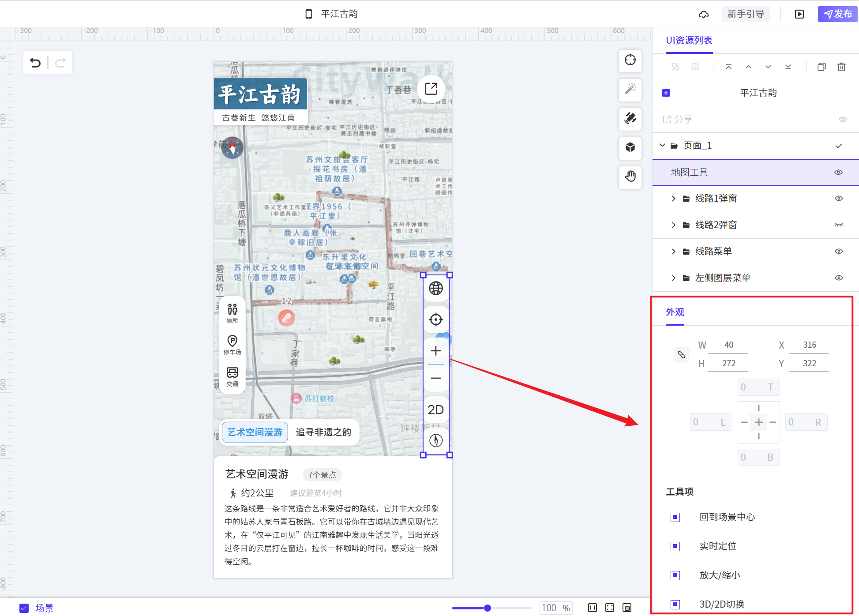Select the magic wand tool

(x=630, y=89)
